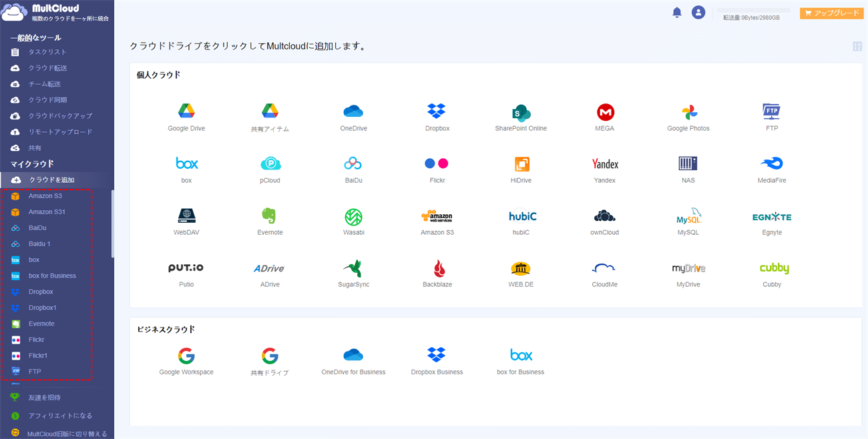Select the WEB.DE cloud icon
The image size is (868, 439).
(x=521, y=268)
